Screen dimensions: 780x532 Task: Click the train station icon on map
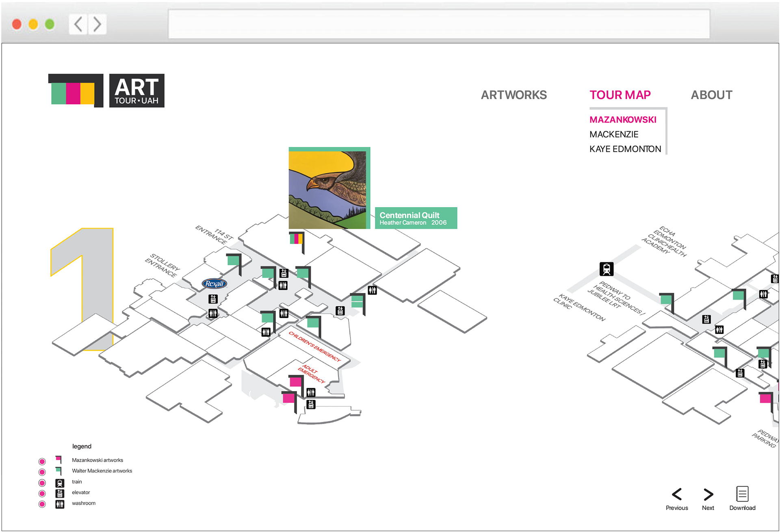607,269
